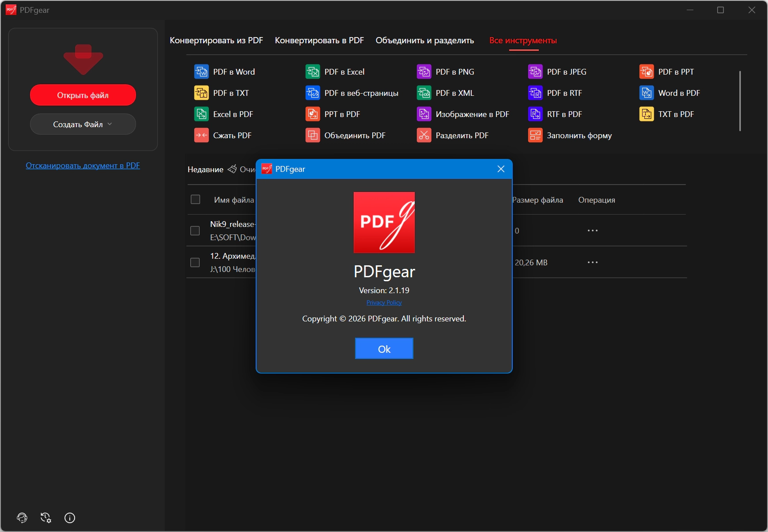Image resolution: width=768 pixels, height=532 pixels.
Task: Choose the PDF в JPEG converter icon
Action: click(535, 72)
